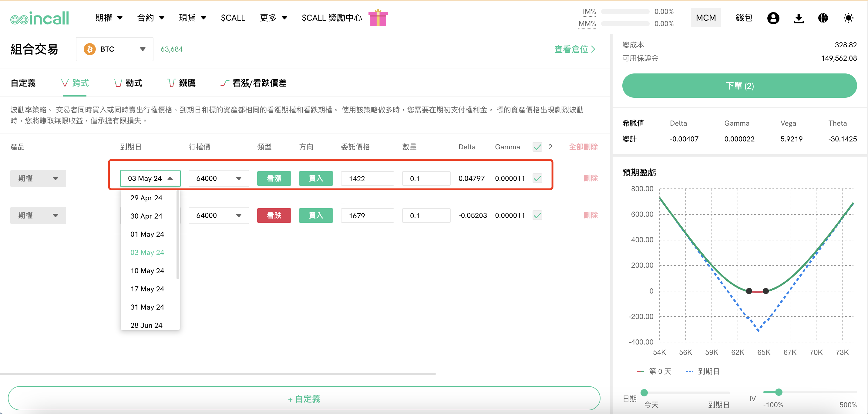
Task: Click the chevron next to 查看倉位
Action: point(594,49)
